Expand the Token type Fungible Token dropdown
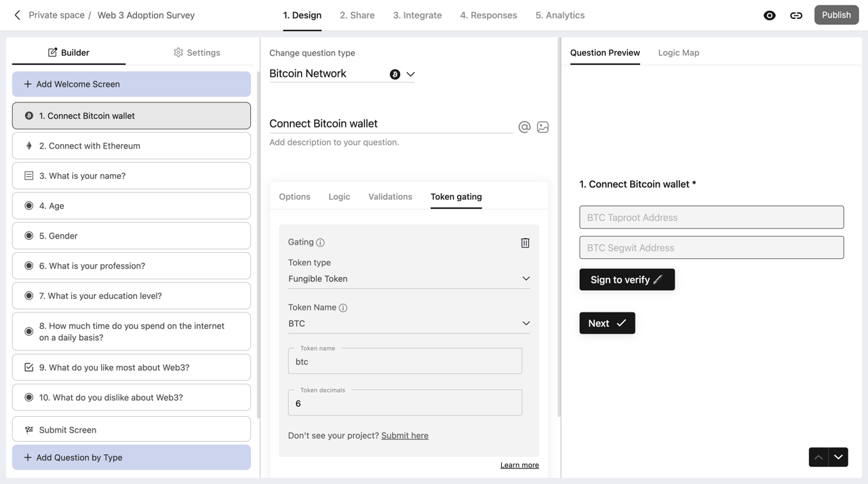The width and height of the screenshot is (868, 484). click(526, 278)
